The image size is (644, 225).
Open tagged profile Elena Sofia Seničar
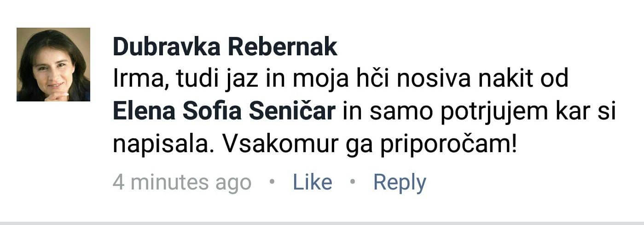(x=224, y=112)
